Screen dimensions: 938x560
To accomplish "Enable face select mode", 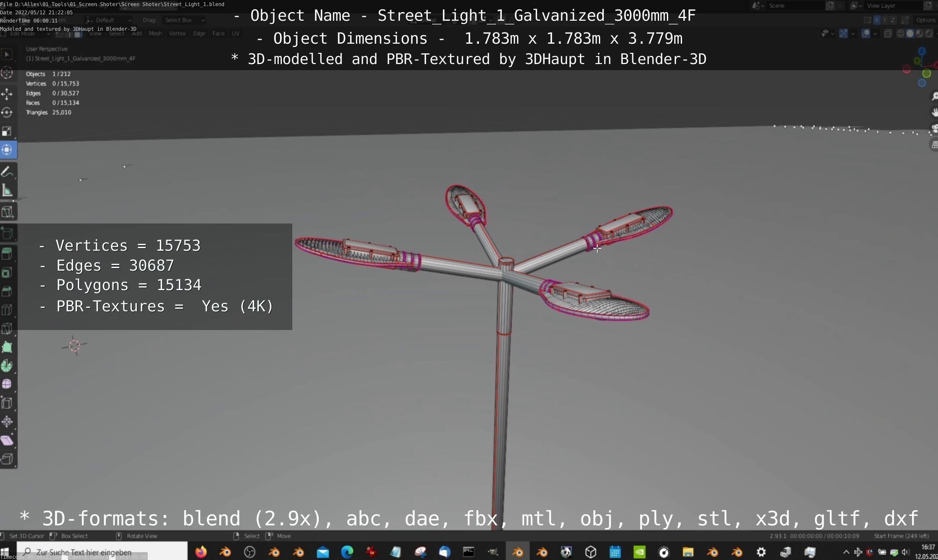I will [78, 34].
